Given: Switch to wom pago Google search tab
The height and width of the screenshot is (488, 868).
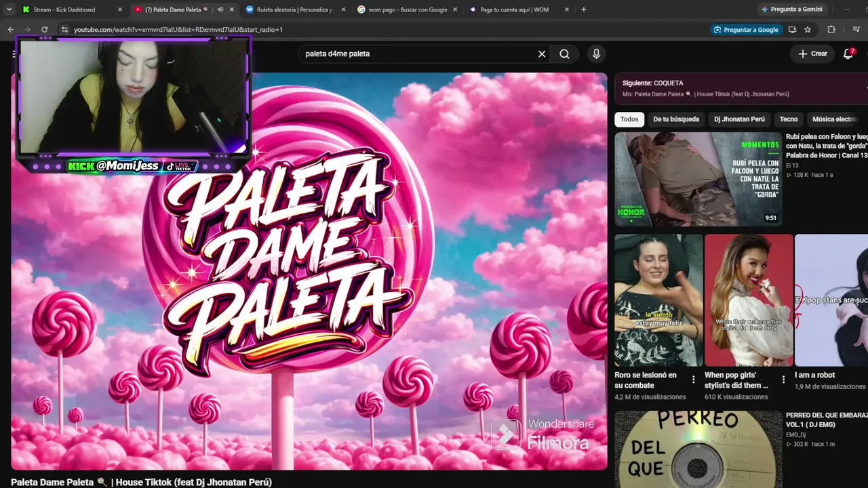Looking at the screenshot, I should [x=406, y=9].
